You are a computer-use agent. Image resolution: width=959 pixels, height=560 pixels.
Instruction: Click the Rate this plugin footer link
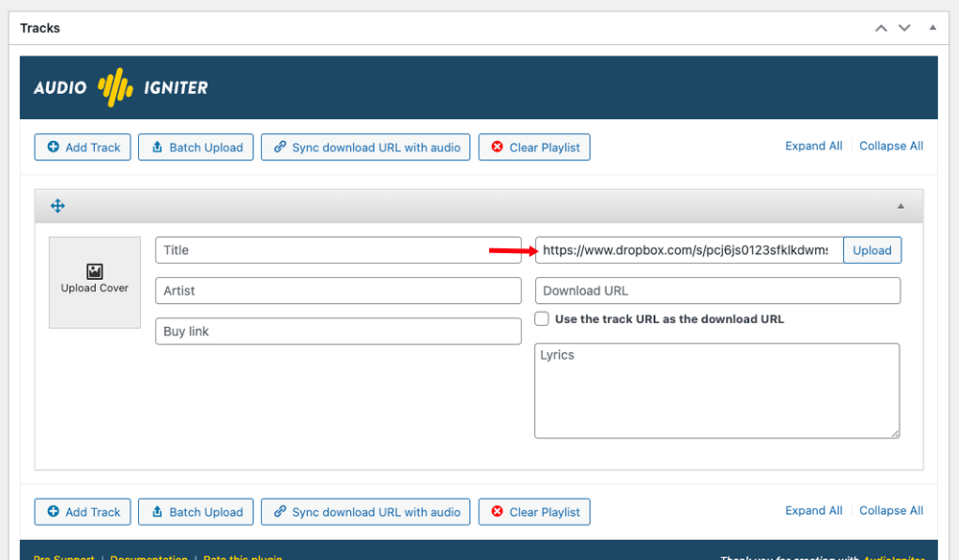pyautogui.click(x=243, y=557)
